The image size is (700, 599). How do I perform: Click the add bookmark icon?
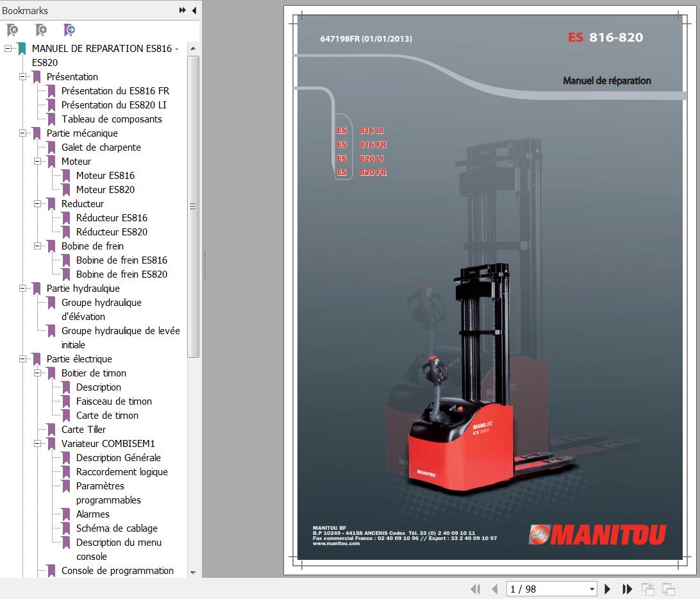coord(40,30)
